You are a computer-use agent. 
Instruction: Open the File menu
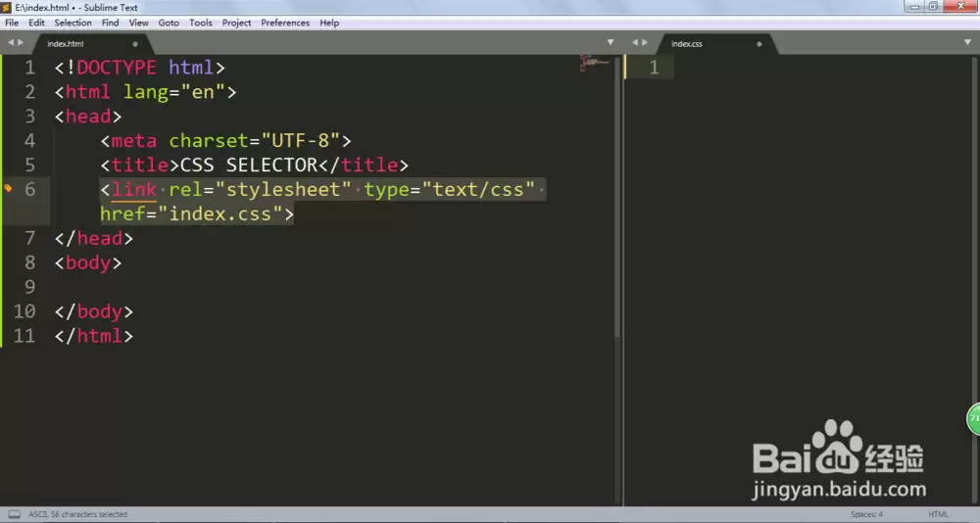(x=12, y=23)
